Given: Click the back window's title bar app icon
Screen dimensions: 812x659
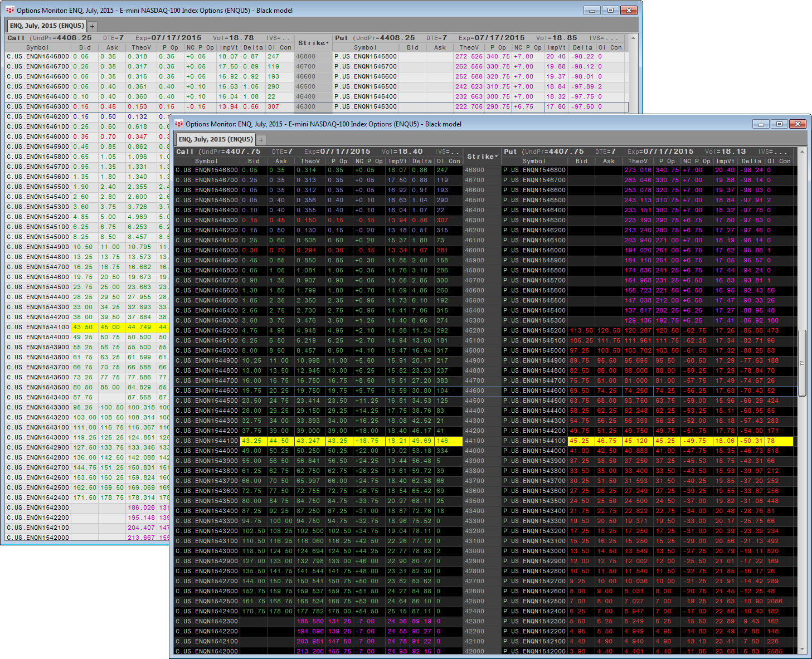Looking at the screenshot, I should [x=10, y=10].
